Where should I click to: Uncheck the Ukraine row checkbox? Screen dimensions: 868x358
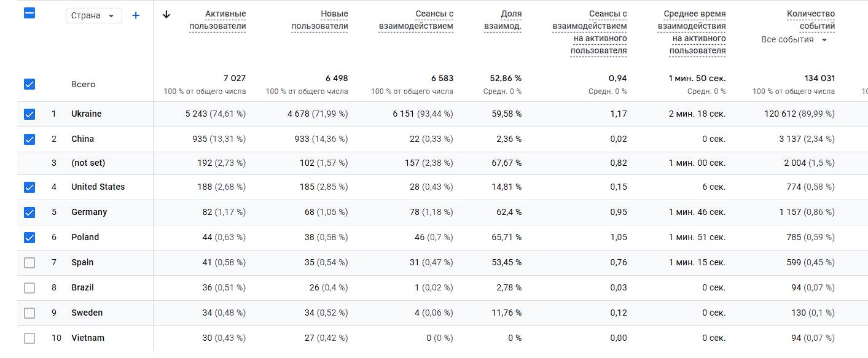[29, 114]
